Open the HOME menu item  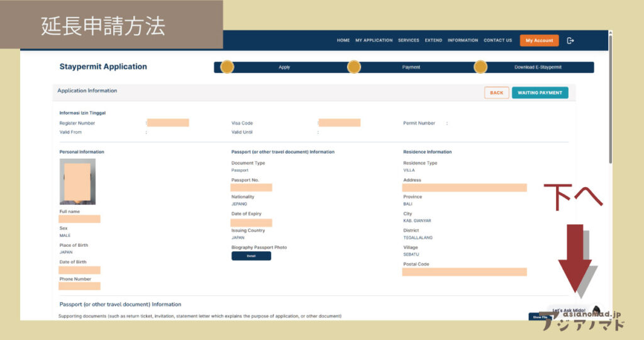tap(343, 40)
